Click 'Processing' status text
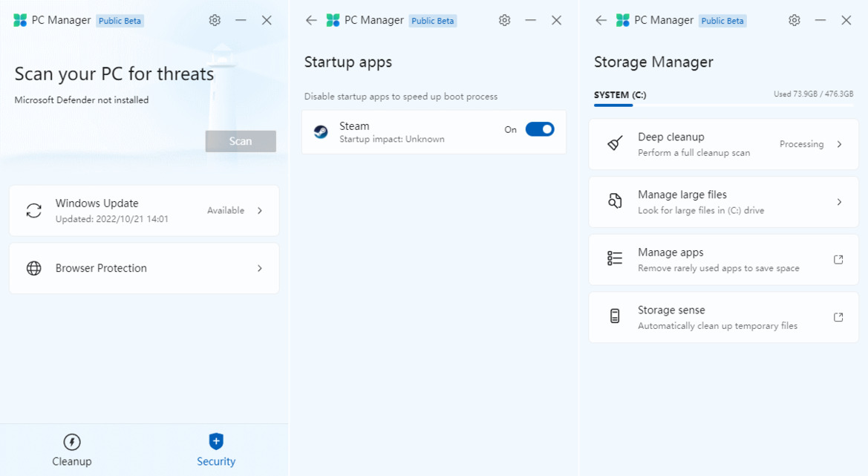The image size is (868, 476). (802, 144)
